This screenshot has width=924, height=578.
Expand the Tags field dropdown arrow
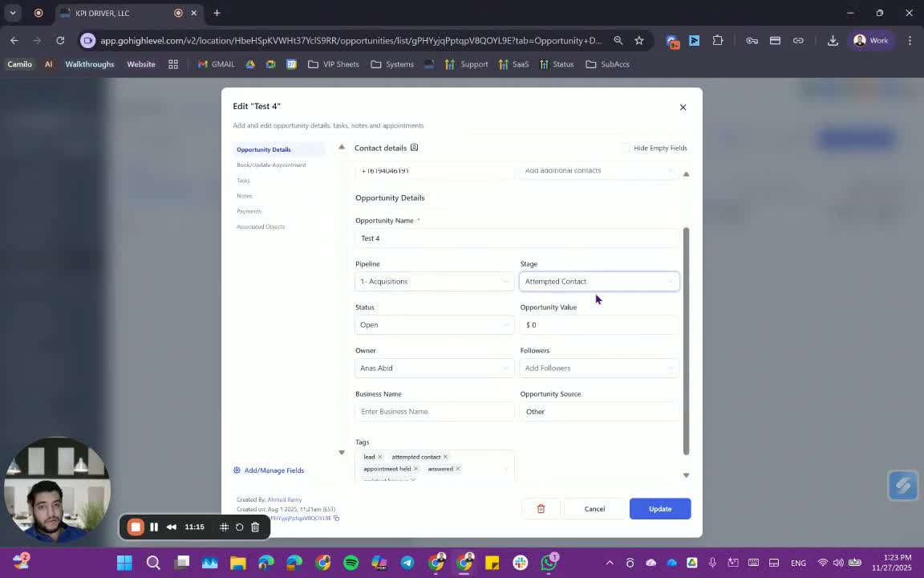505,469
